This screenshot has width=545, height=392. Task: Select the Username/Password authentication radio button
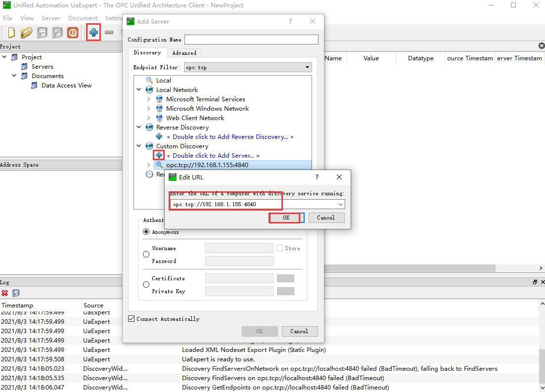pyautogui.click(x=146, y=255)
